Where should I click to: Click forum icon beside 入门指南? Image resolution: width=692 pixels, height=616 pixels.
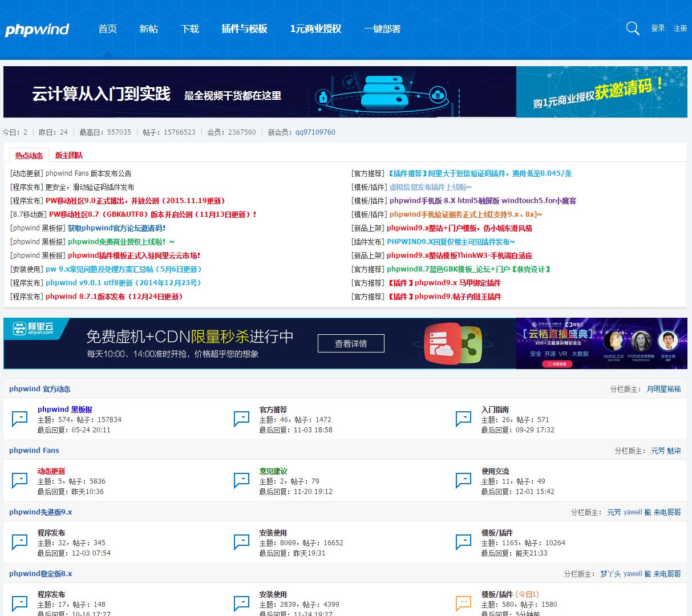click(464, 419)
